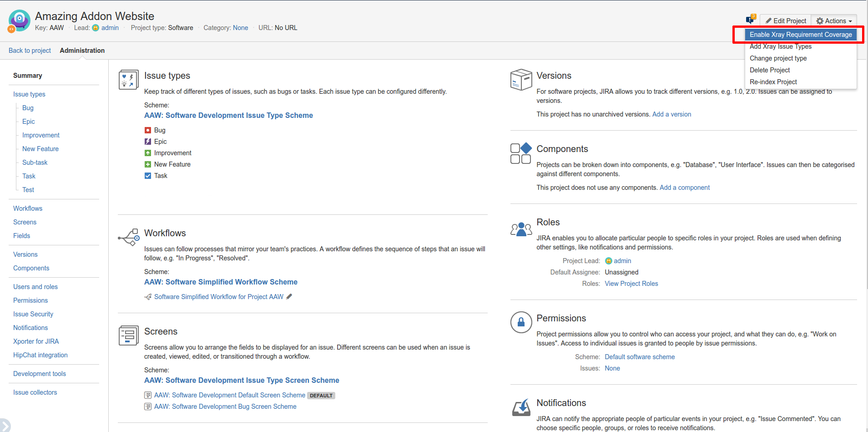Click the Roles people icon
The height and width of the screenshot is (432, 868).
521,229
